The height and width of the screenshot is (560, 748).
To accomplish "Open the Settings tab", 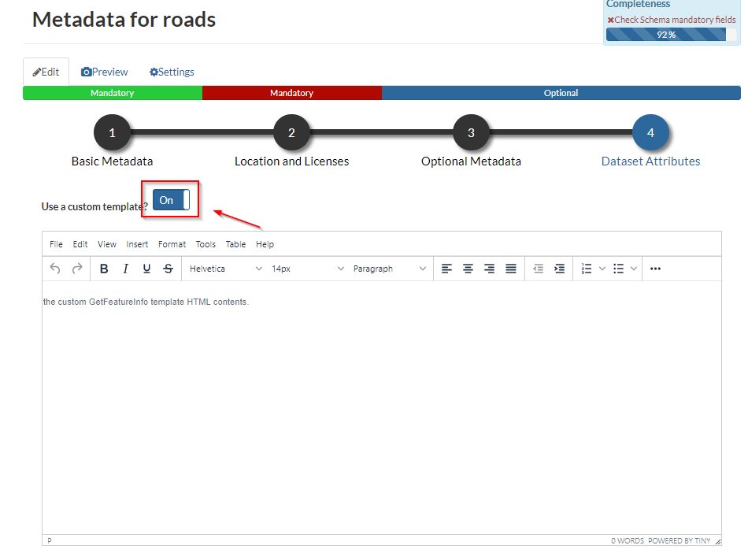I will pos(171,72).
